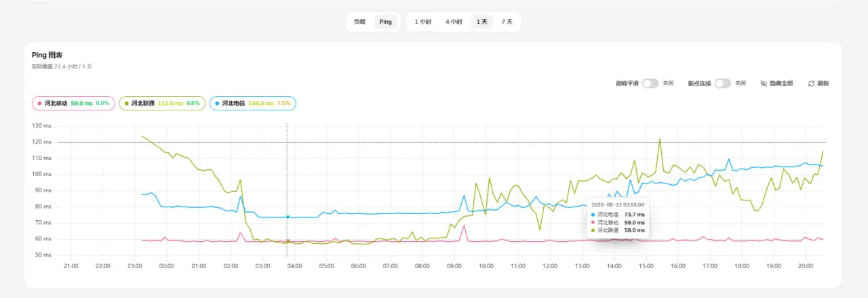Select the 7 天 time range

(x=507, y=22)
